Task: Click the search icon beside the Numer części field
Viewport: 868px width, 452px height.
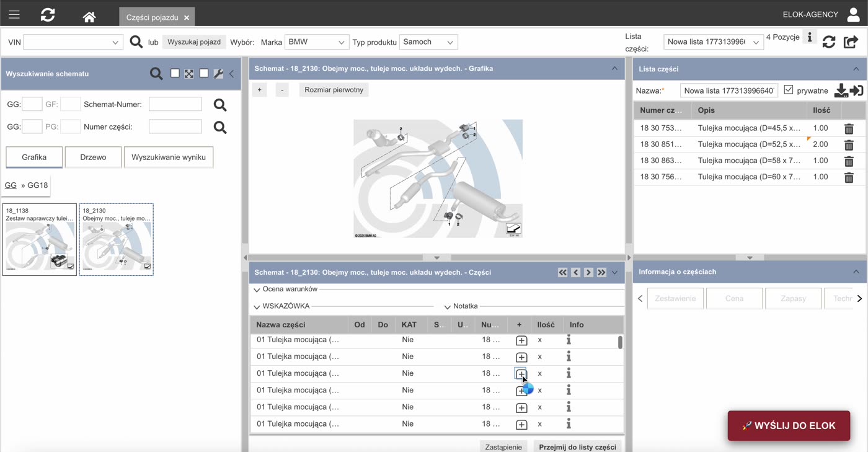Action: tap(220, 127)
